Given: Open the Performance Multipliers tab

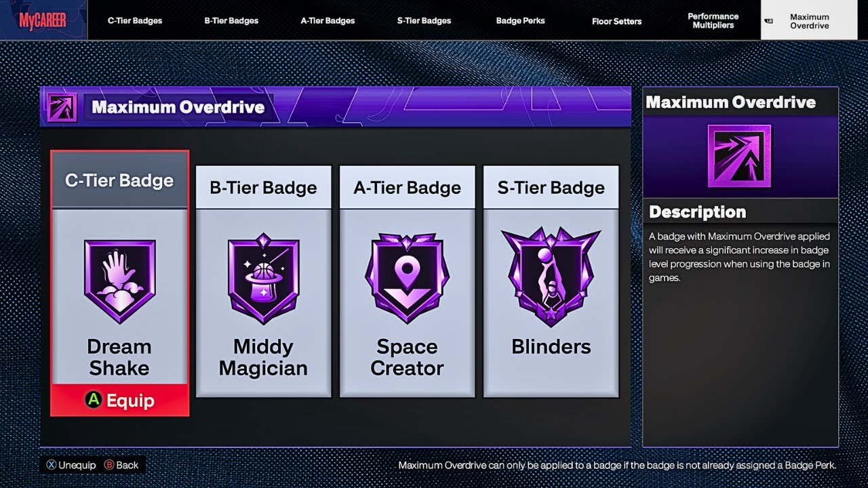Looking at the screenshot, I should [713, 20].
